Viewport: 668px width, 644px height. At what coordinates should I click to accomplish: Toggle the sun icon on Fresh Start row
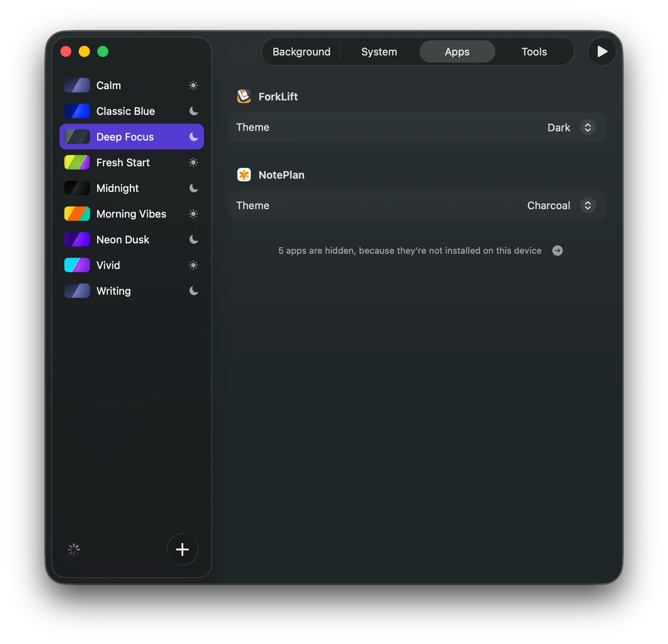[193, 163]
